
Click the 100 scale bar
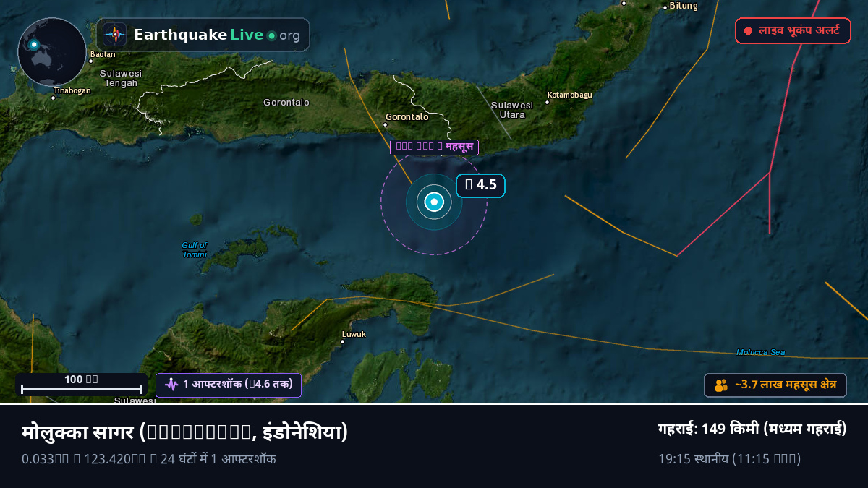point(81,385)
